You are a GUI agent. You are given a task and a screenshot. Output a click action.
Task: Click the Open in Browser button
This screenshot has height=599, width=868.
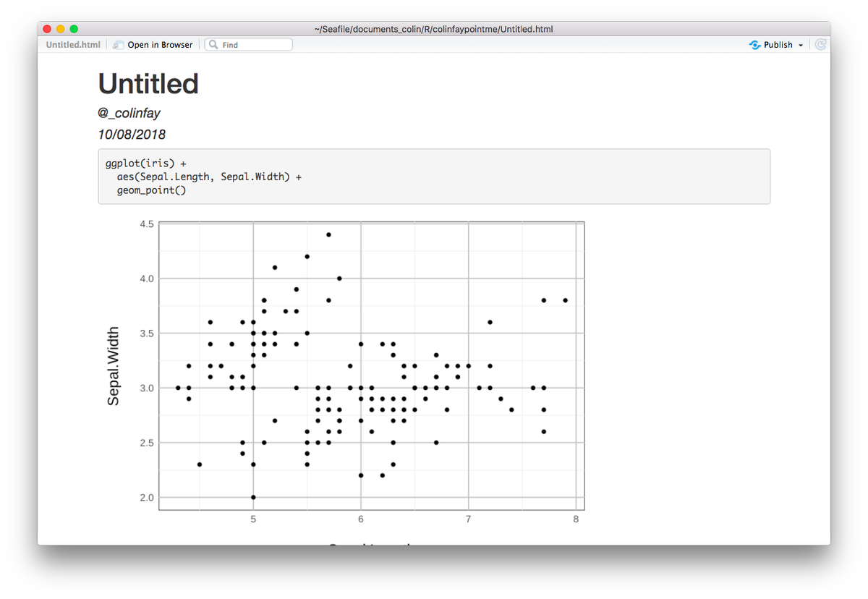[153, 45]
